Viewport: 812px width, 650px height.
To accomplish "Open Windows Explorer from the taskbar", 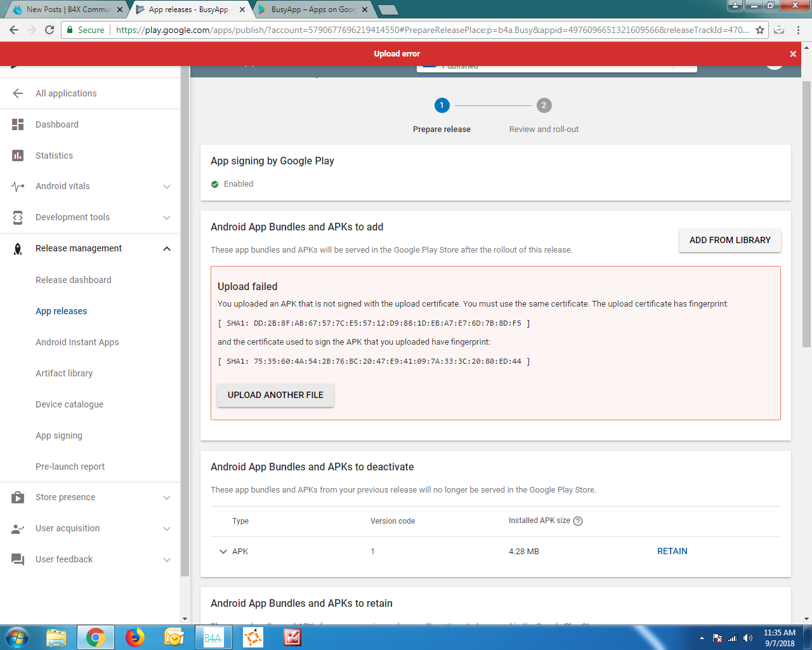I will [x=56, y=637].
